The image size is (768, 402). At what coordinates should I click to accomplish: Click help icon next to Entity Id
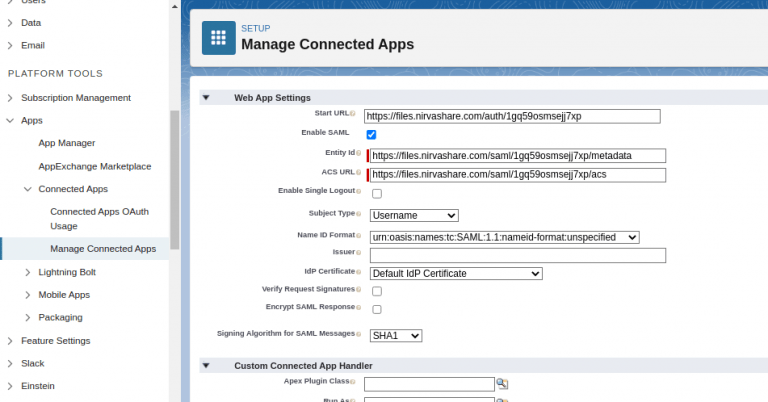tap(359, 153)
